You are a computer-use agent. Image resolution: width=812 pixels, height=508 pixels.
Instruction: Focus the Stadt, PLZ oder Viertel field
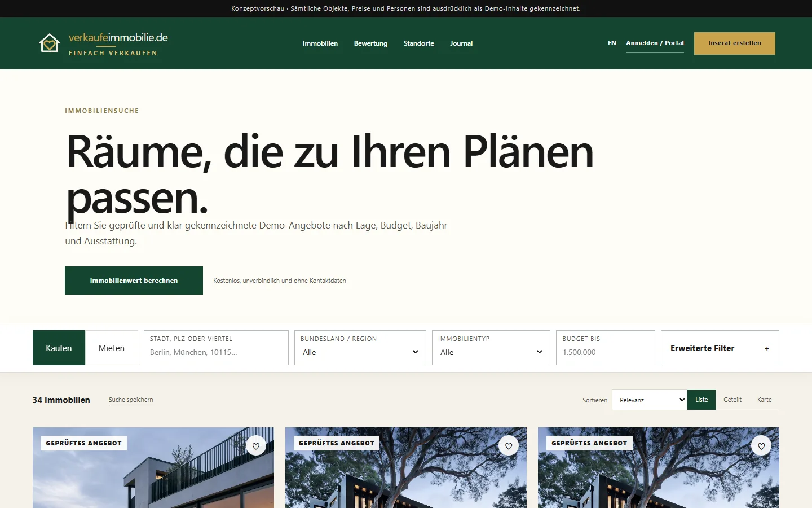tap(216, 348)
